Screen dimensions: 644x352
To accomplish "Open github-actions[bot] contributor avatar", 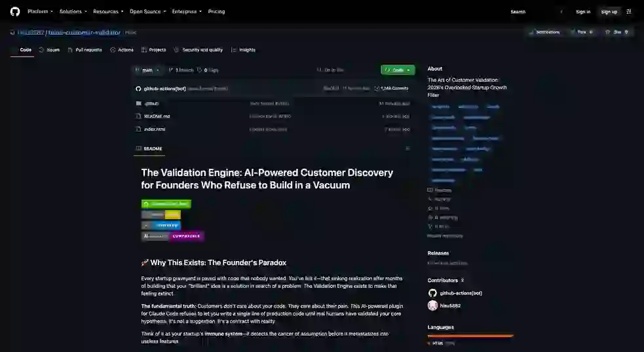I will (x=432, y=293).
